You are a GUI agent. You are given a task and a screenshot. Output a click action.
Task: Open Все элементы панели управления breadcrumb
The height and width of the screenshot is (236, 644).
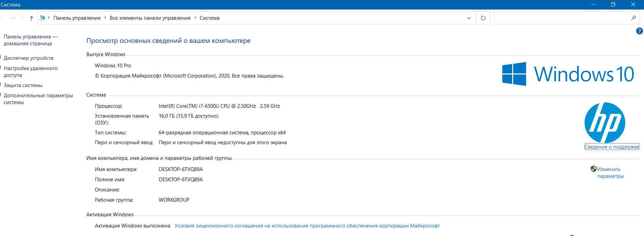[x=150, y=18]
